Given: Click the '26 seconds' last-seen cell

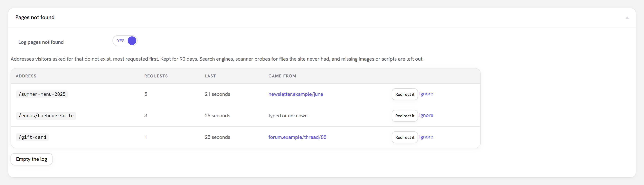Looking at the screenshot, I should 217,116.
